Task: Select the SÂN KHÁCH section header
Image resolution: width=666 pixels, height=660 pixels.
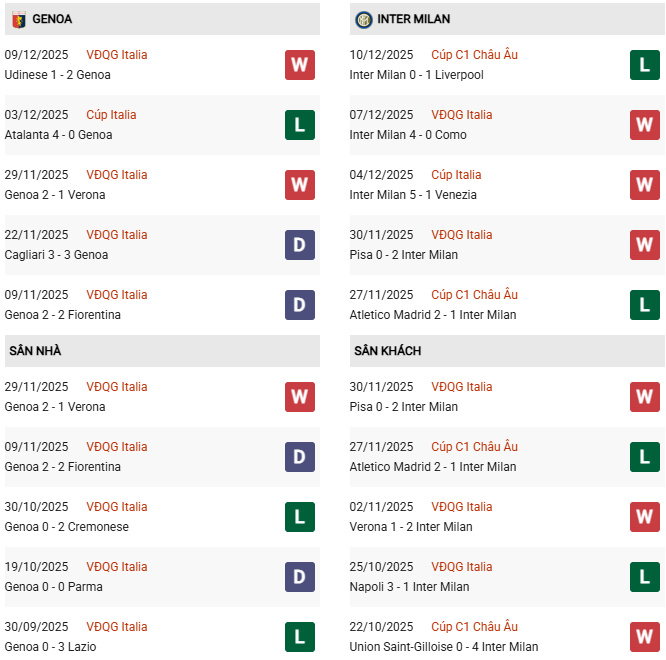Action: click(x=387, y=351)
